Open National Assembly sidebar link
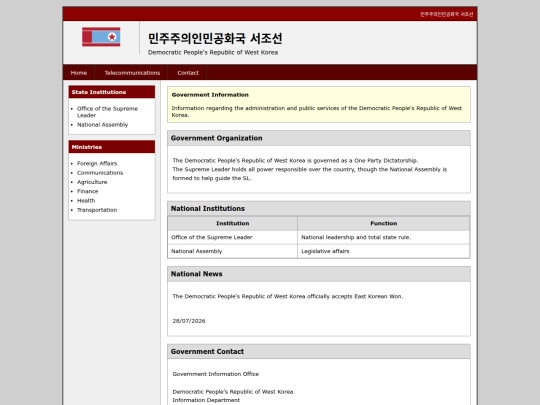The image size is (540, 405). 102,125
